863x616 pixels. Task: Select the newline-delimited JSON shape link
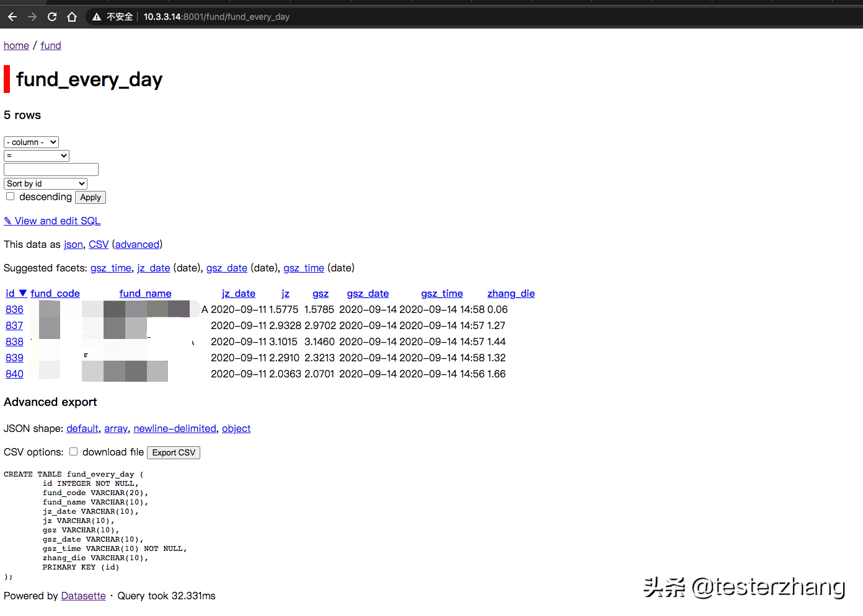(x=175, y=428)
